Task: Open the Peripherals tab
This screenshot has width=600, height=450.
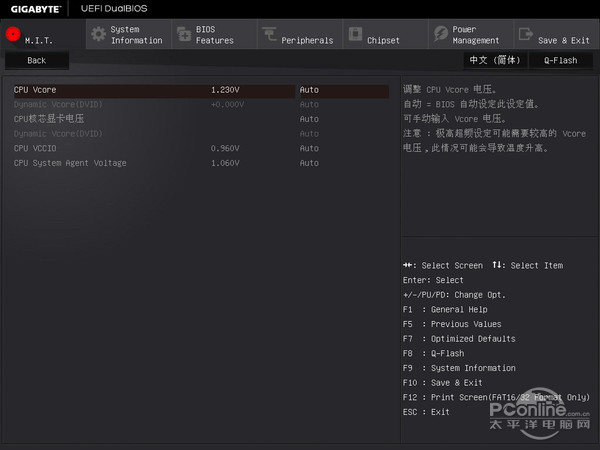Action: 300,34
